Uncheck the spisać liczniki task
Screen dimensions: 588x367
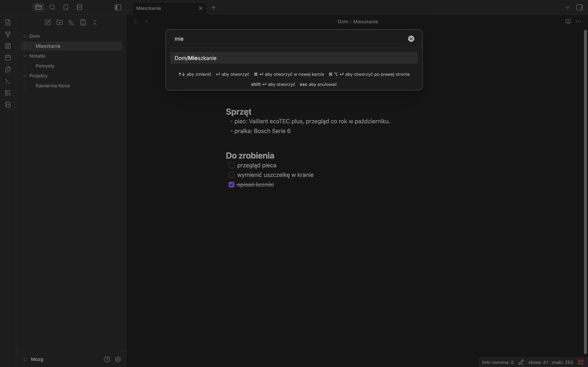(x=232, y=185)
